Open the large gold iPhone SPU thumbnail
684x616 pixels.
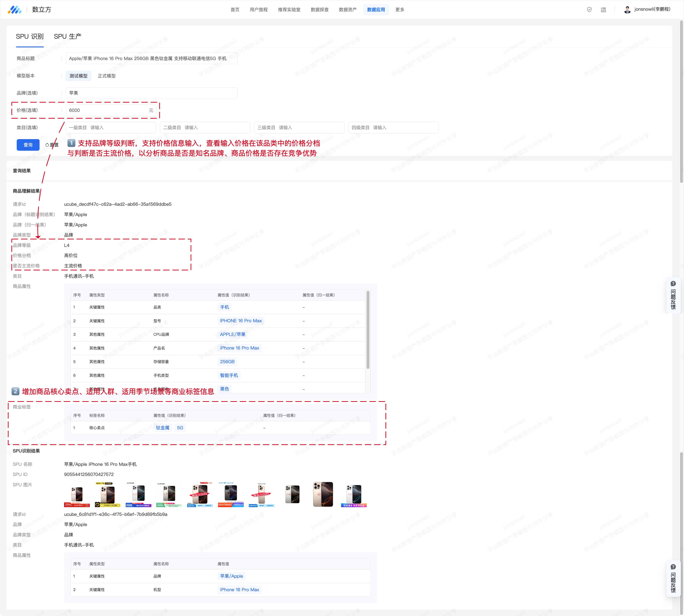coord(323,494)
